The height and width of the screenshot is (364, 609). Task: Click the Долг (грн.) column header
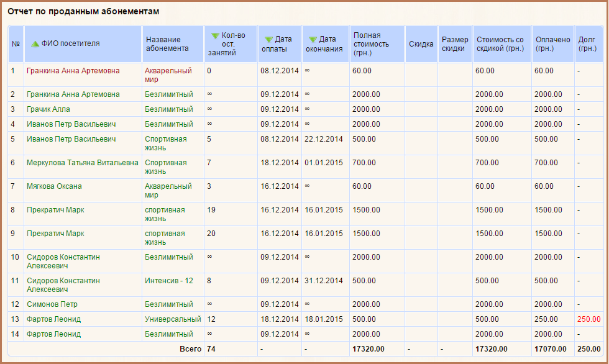(x=587, y=44)
